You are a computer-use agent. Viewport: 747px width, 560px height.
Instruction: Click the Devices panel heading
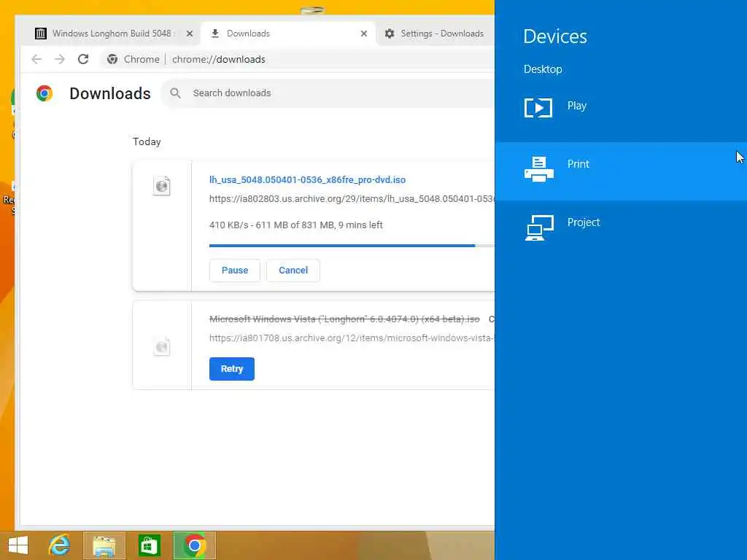[x=555, y=36]
